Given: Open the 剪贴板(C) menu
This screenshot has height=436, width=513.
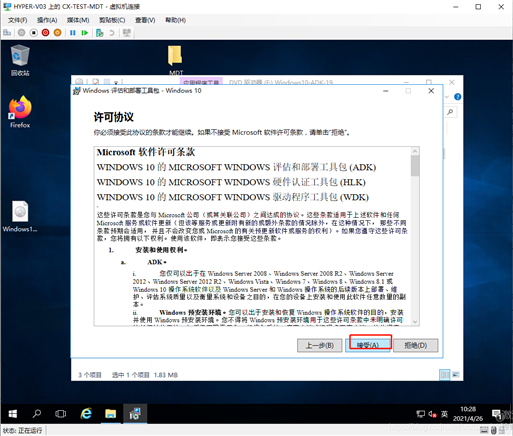Looking at the screenshot, I should pyautogui.click(x=112, y=20).
